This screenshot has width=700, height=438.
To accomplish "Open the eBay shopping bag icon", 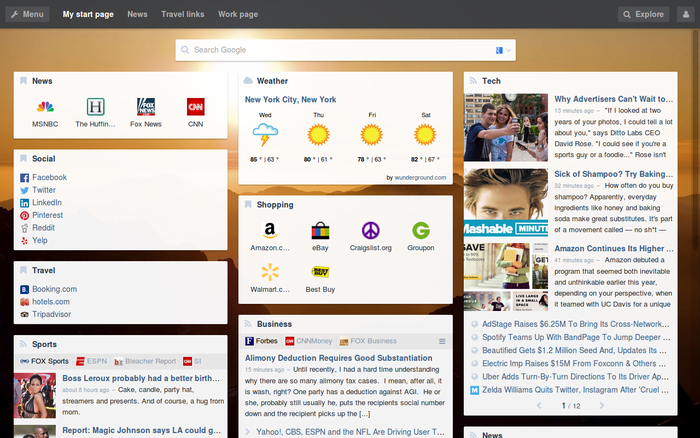I will click(x=320, y=230).
